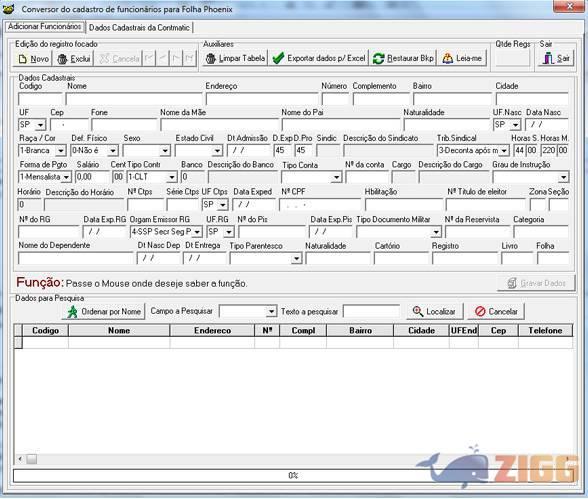Screen dimensions: 588x499
Task: Open the Leia-me readme
Action: click(x=462, y=58)
